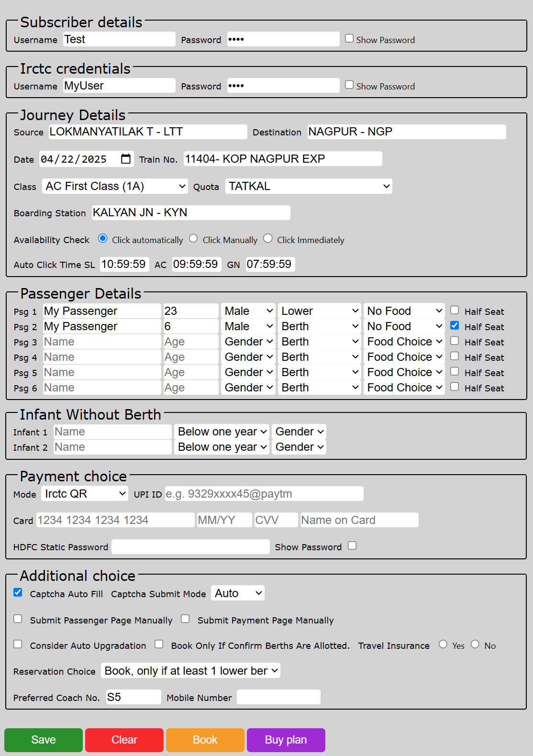Select Click Manually availability option
533x756 pixels.
(x=193, y=238)
